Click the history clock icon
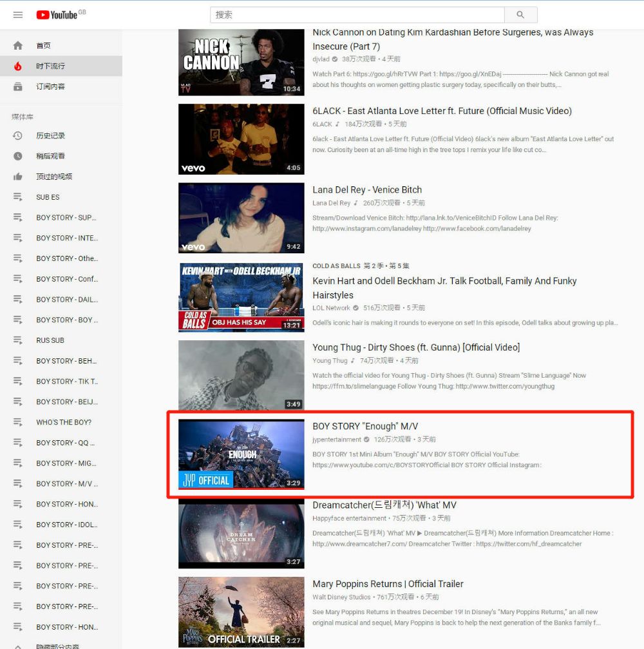644x649 pixels. click(x=18, y=135)
